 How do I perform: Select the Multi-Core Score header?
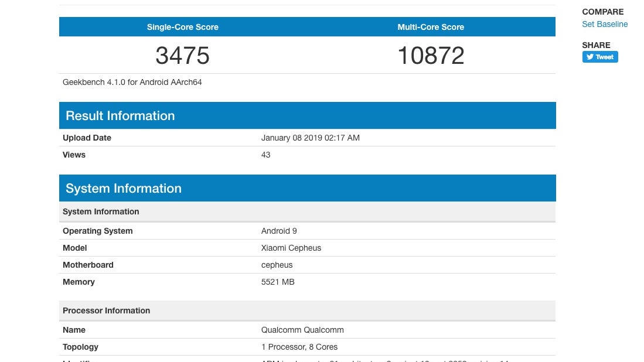point(431,27)
